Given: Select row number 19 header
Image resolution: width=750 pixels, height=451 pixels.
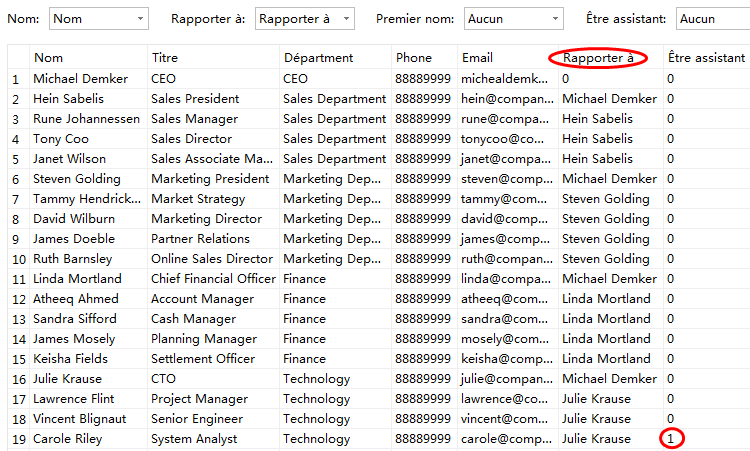Looking at the screenshot, I should click(15, 438).
